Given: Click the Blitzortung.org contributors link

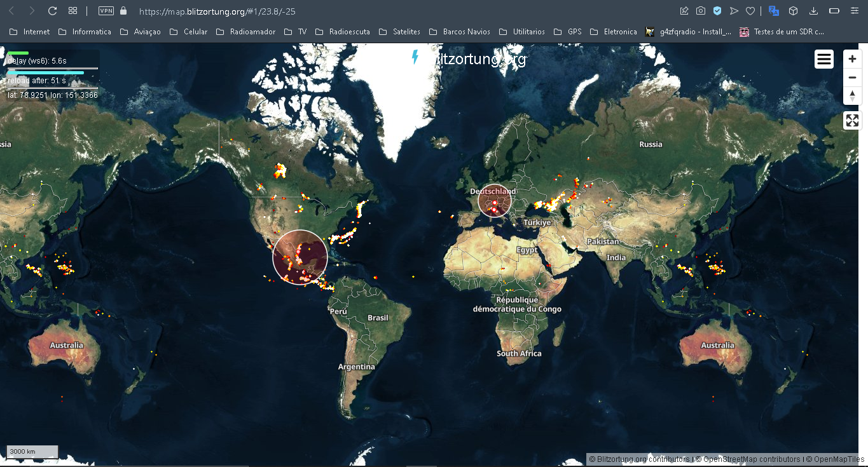Looking at the screenshot, I should [643, 459].
